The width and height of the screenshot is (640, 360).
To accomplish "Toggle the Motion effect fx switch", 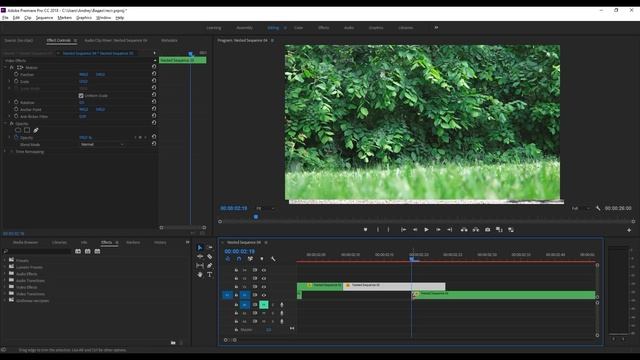I will pos(11,67).
